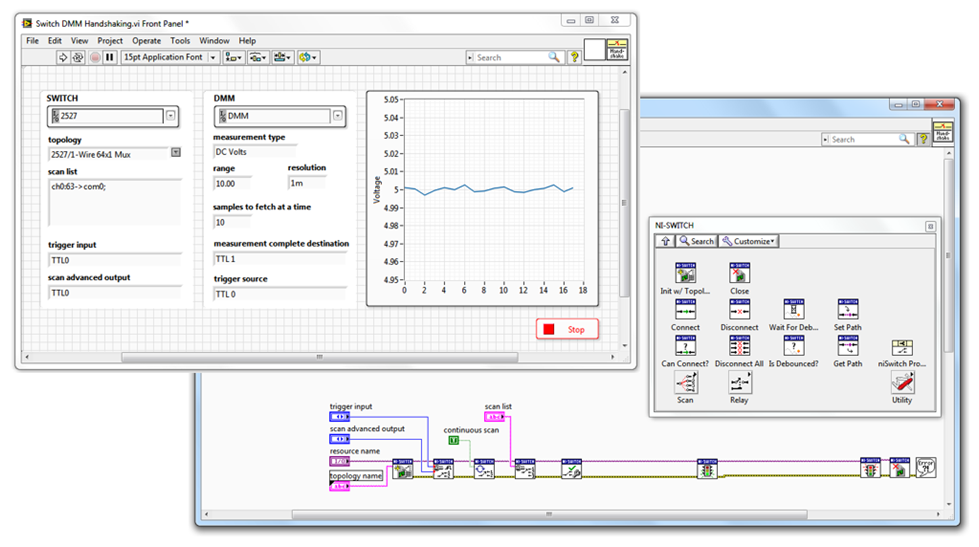Open the Operate menu

(146, 41)
